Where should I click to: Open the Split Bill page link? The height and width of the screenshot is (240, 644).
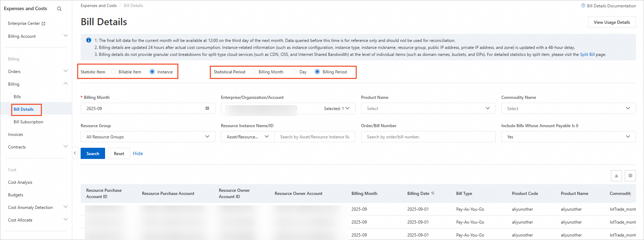coord(587,54)
